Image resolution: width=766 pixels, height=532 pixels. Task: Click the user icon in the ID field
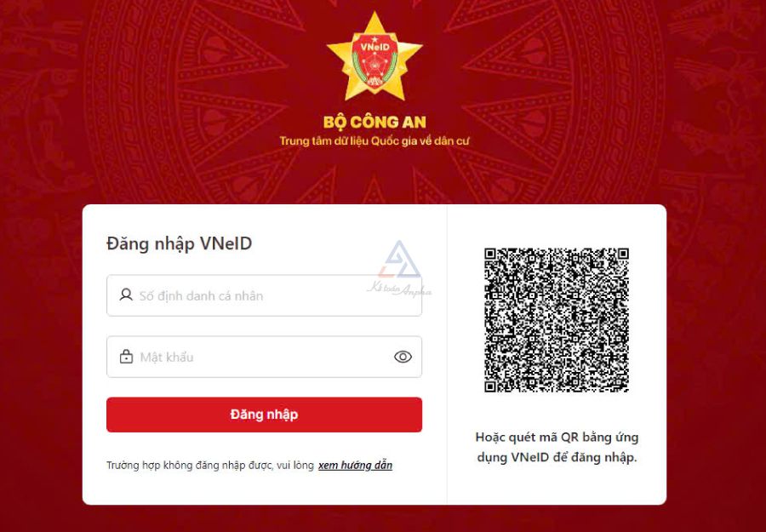126,295
